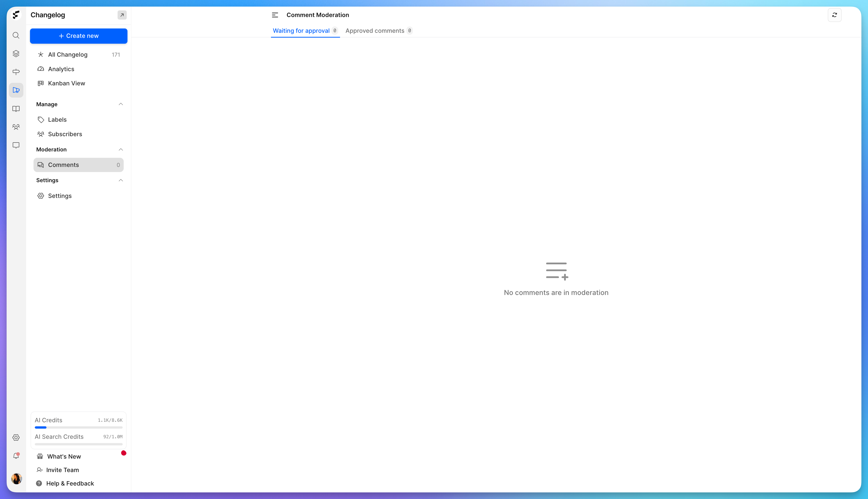
Task: Click the speech bubbles icon beside Comments
Action: [x=41, y=165]
